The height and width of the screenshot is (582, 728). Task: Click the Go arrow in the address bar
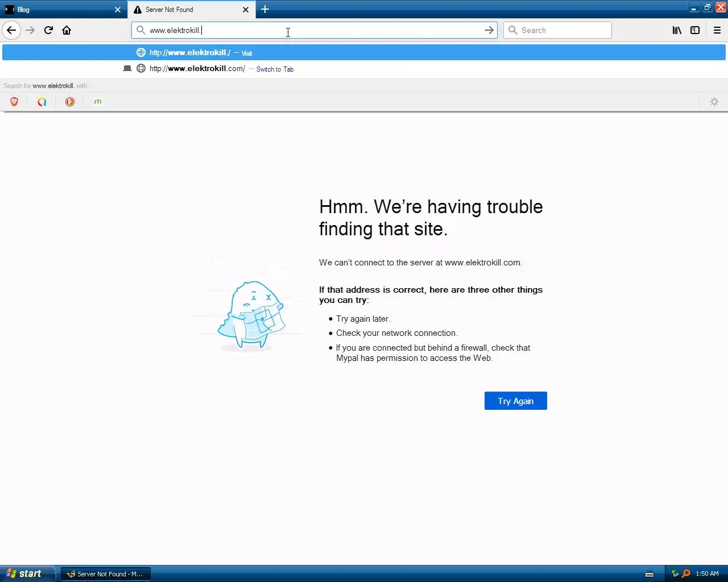(489, 30)
